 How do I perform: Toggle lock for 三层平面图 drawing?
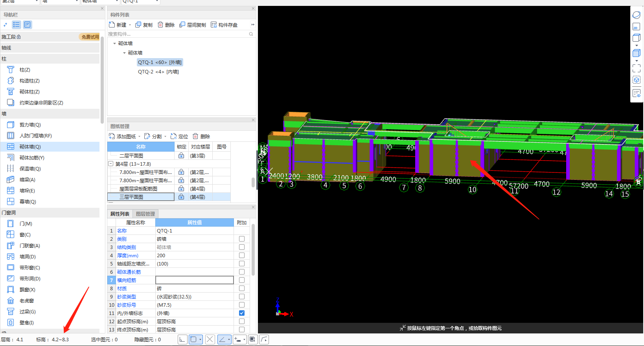click(x=181, y=197)
